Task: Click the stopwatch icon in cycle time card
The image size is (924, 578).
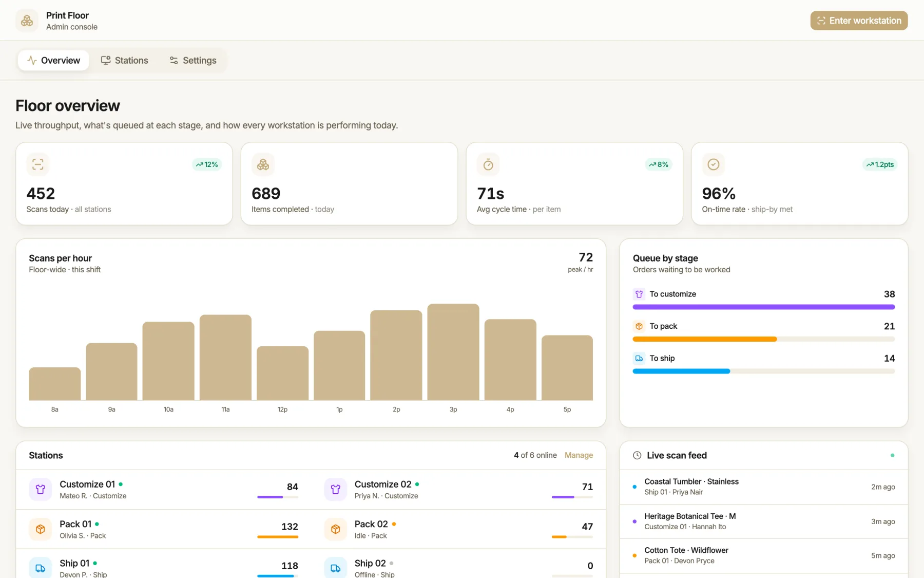Action: (488, 164)
